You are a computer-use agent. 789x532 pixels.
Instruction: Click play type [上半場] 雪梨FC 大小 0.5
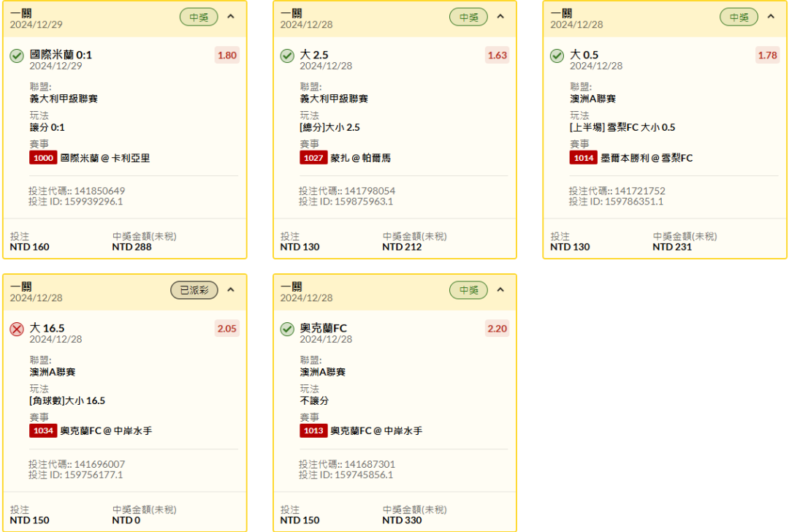coord(622,127)
